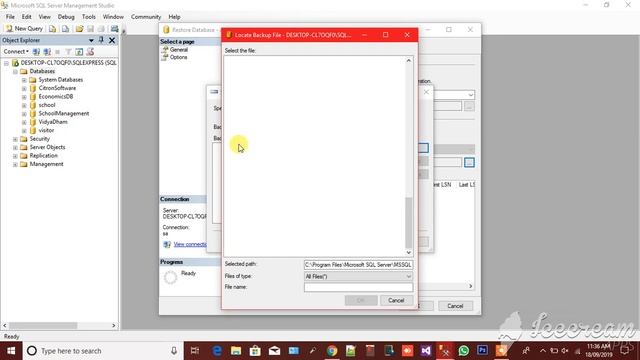Click the last icon in the main toolbar
640x360 pixels.
114,29
